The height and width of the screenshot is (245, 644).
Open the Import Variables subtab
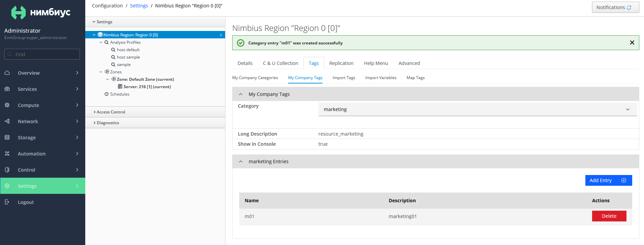point(381,78)
